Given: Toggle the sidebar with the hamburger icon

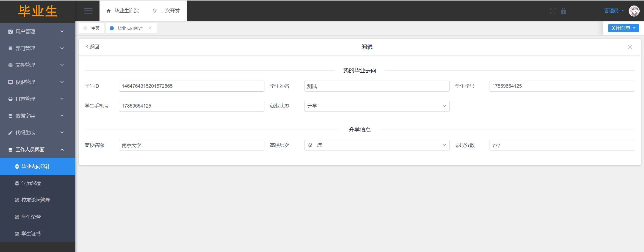Looking at the screenshot, I should click(88, 11).
